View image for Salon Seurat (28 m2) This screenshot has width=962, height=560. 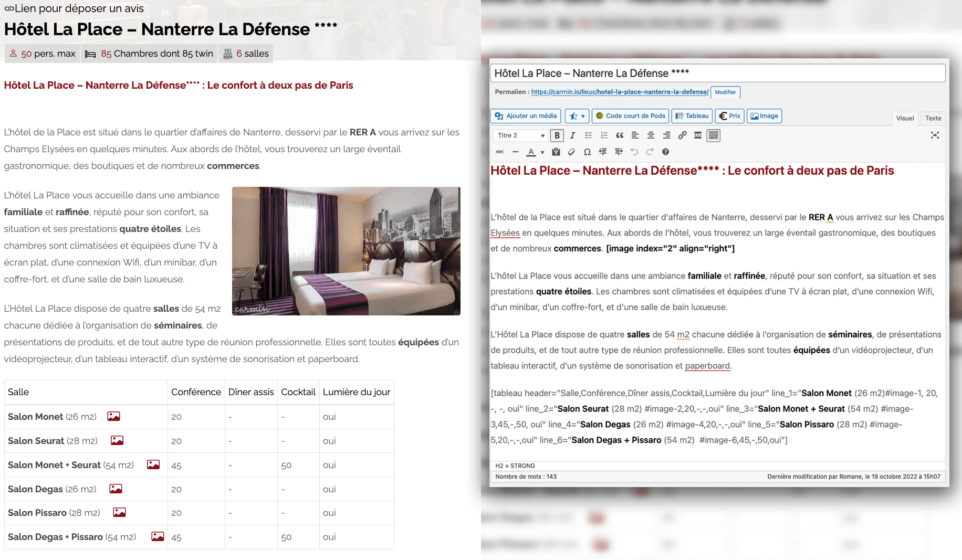[117, 440]
